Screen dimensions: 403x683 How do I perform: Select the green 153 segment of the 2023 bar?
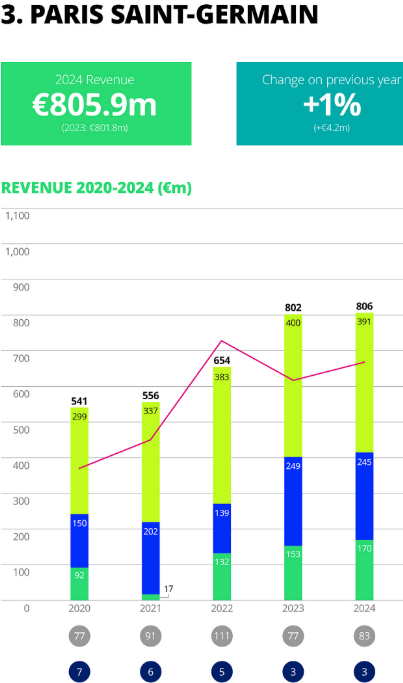[293, 573]
